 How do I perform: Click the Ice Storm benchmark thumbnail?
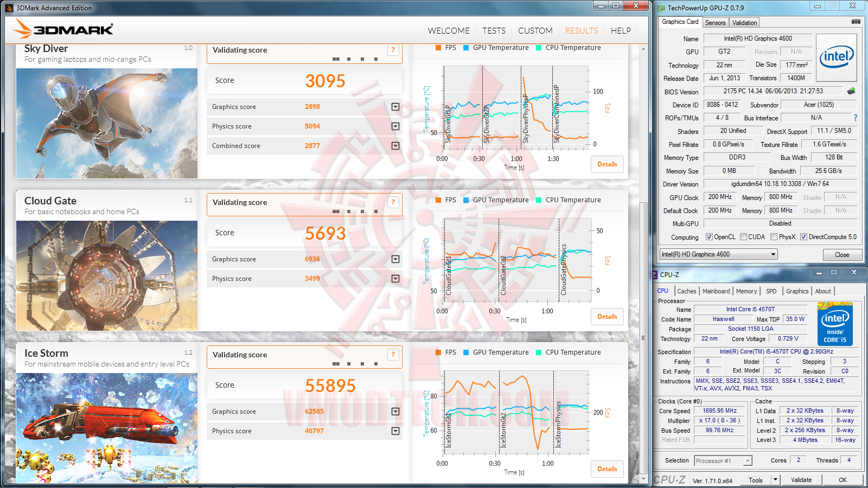coord(107,428)
